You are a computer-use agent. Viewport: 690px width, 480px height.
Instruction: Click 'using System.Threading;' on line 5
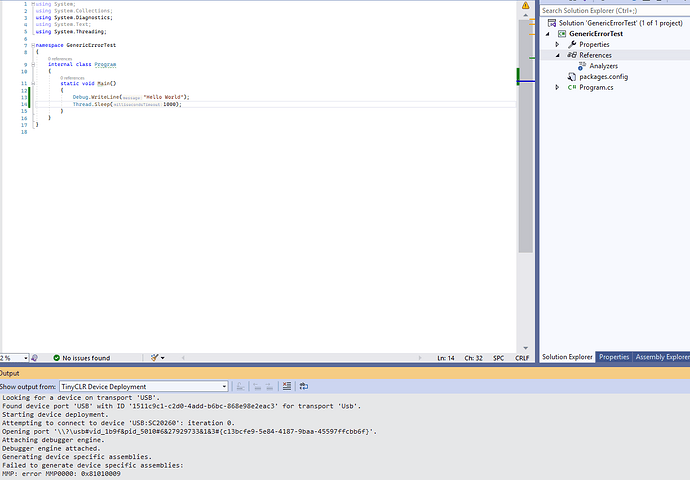click(71, 32)
